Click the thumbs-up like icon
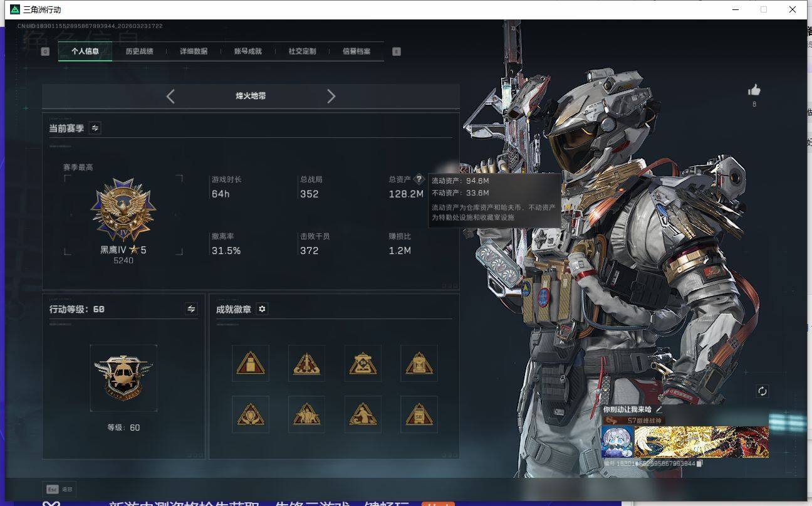Image resolution: width=812 pixels, height=506 pixels. point(754,90)
